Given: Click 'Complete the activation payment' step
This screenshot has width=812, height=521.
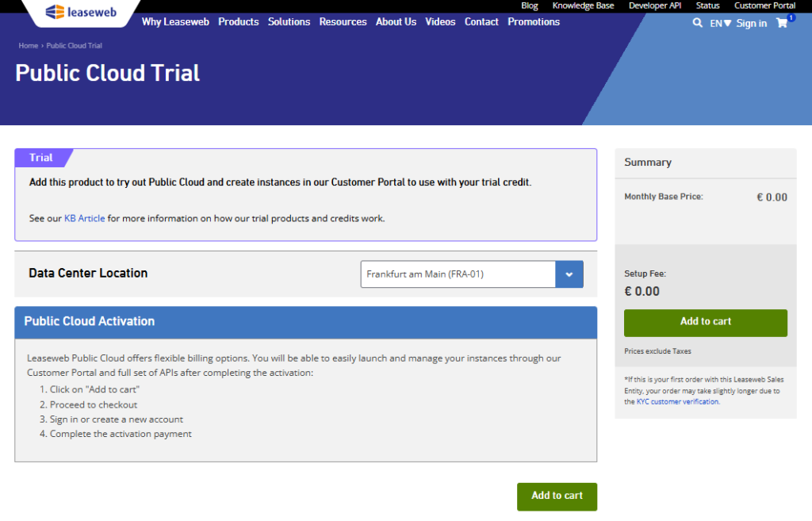Looking at the screenshot, I should [x=121, y=434].
